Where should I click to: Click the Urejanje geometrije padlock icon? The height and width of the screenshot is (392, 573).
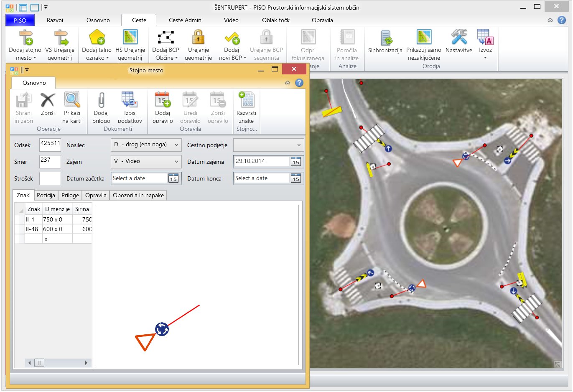click(x=198, y=38)
